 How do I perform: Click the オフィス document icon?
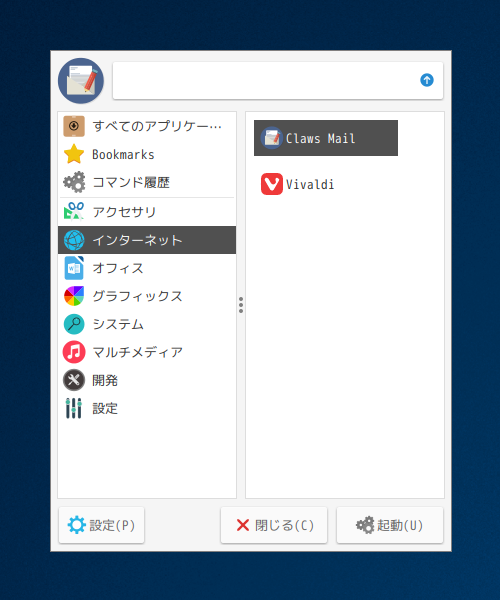(74, 268)
